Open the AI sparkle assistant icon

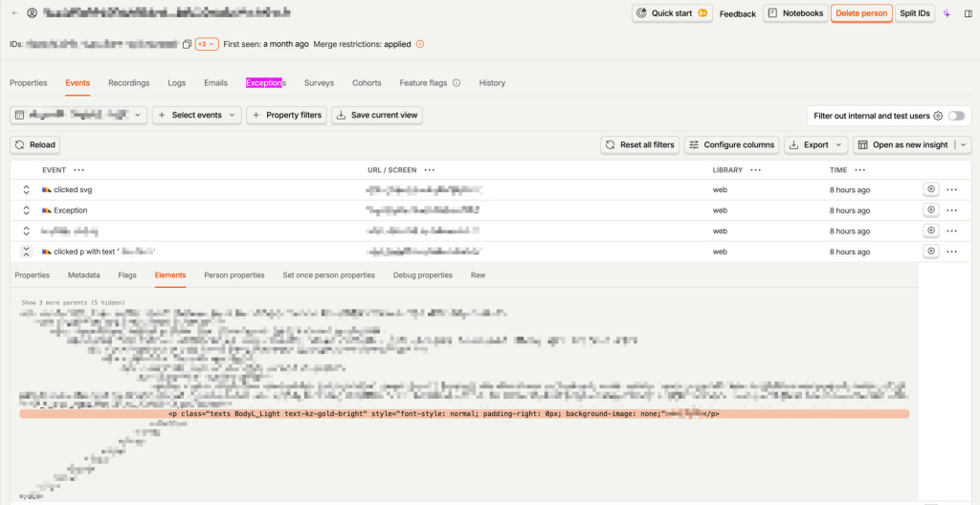point(947,13)
